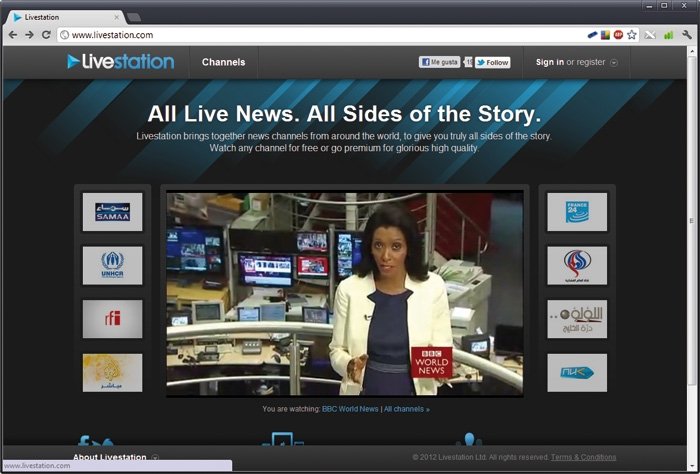Open the mail envelope extension icon
The width and height of the screenshot is (700, 474).
[650, 35]
